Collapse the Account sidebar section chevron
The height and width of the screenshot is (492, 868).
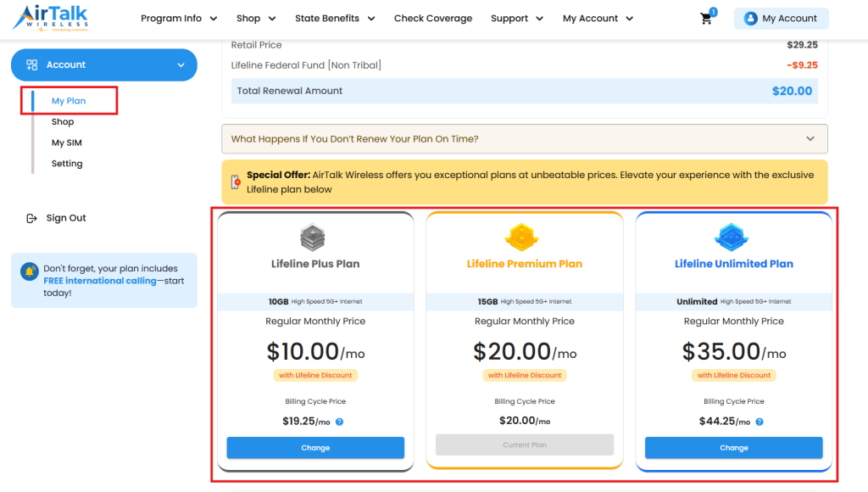(x=181, y=64)
